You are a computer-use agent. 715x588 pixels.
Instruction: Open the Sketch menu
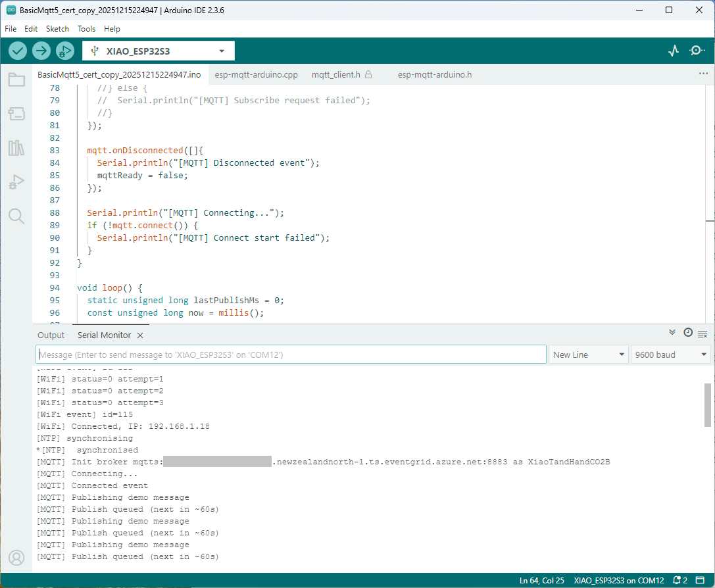(57, 29)
